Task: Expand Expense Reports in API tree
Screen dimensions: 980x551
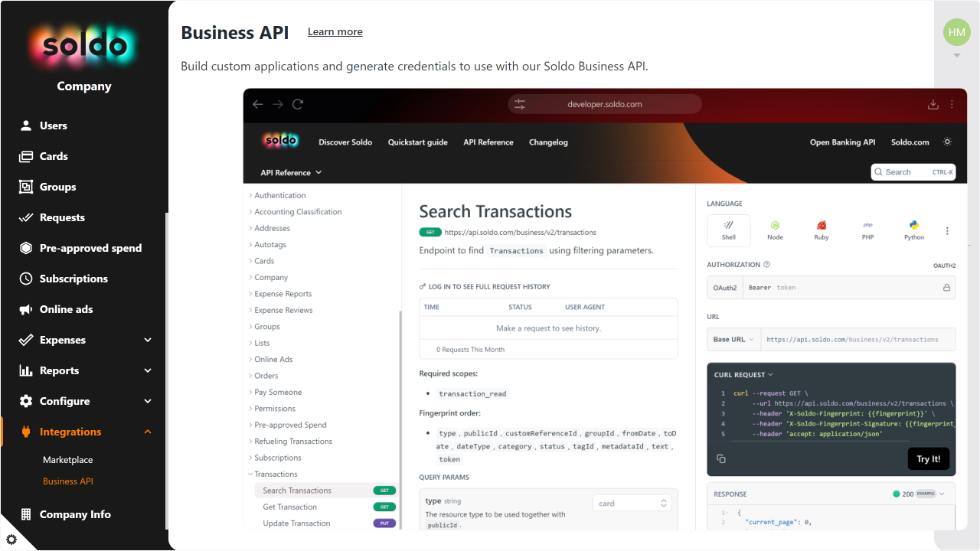Action: [280, 294]
